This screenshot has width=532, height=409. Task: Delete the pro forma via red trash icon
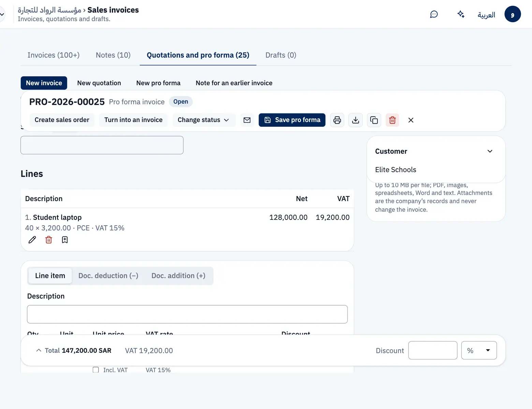(x=393, y=120)
